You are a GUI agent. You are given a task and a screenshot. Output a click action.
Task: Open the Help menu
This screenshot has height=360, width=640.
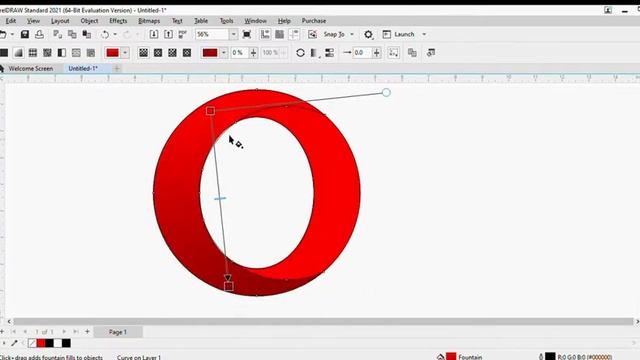(284, 21)
